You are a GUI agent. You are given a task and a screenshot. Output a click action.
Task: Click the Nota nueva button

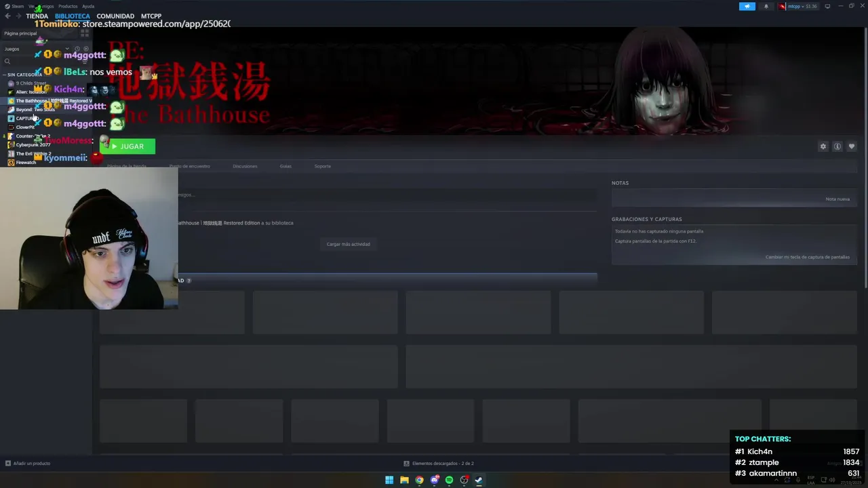click(837, 199)
